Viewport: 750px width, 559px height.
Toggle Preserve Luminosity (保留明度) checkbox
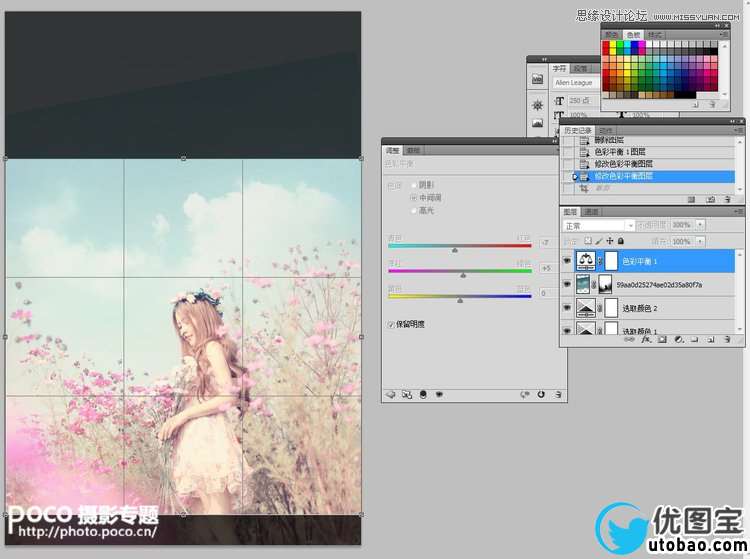[x=391, y=325]
